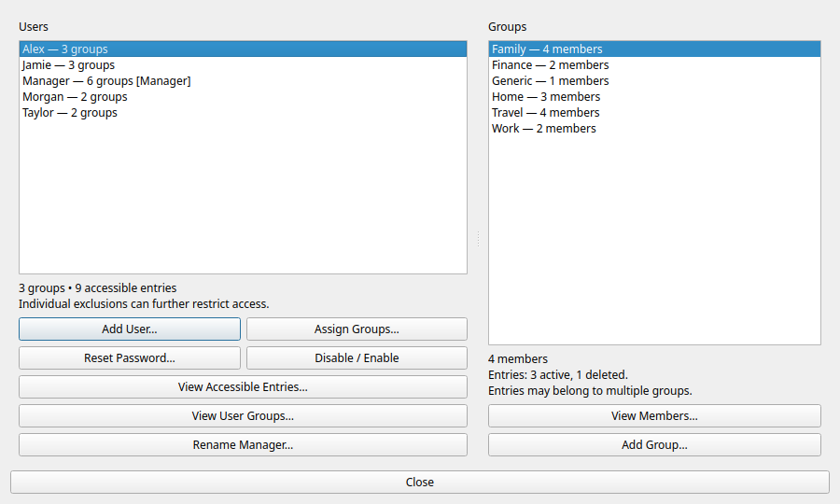Click View User Groups...
The image size is (840, 504).
[243, 415]
